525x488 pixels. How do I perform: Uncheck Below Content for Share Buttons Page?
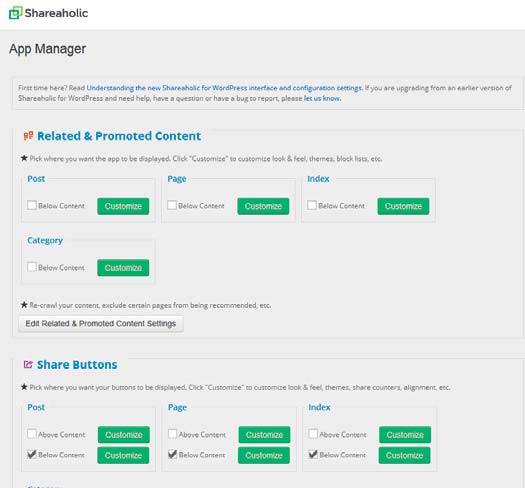(x=172, y=455)
